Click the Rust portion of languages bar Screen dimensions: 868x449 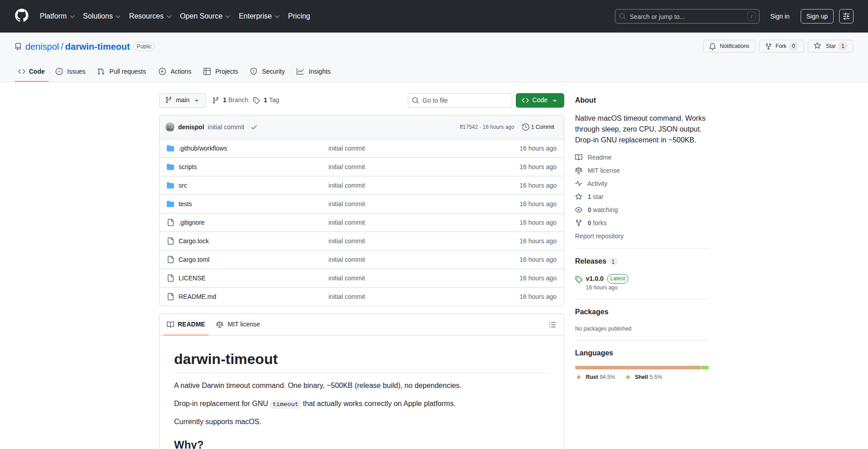(x=637, y=368)
